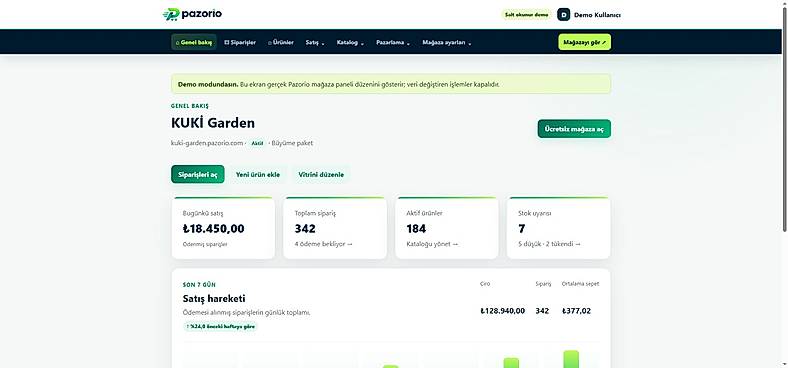Click the Toplam sipariş card value 342
788x368 pixels.
(x=305, y=229)
